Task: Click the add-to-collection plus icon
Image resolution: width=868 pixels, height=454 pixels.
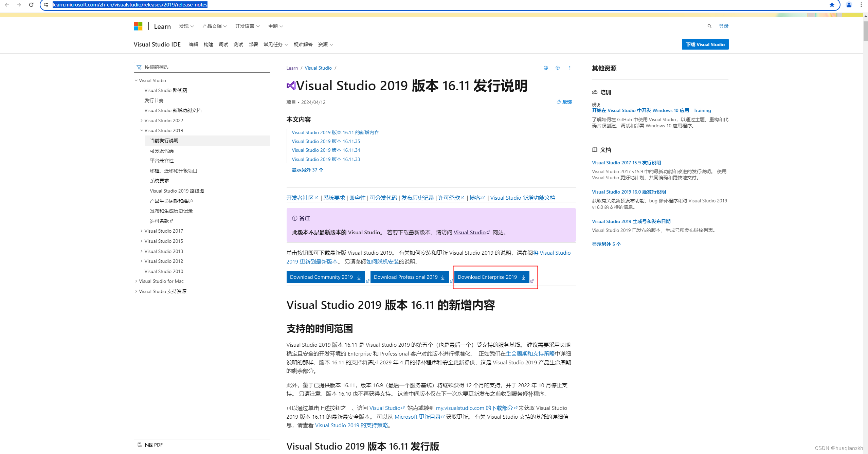Action: (x=558, y=68)
